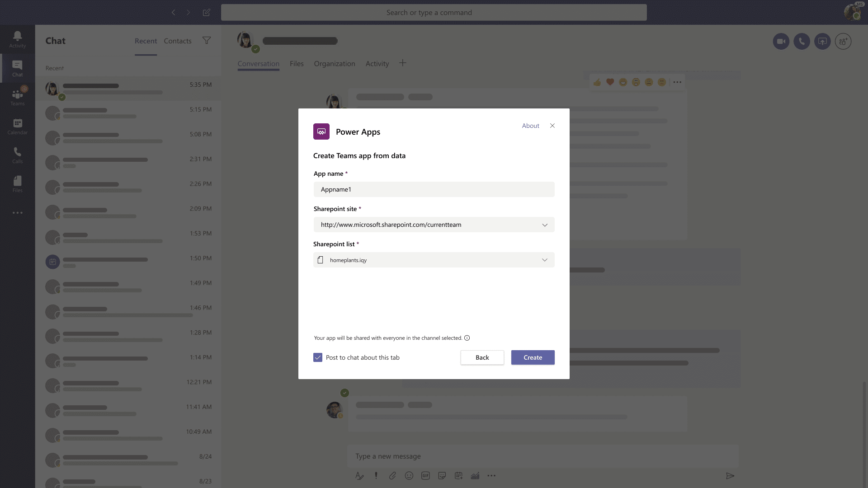
Task: Click the App name input field
Action: pyautogui.click(x=434, y=189)
